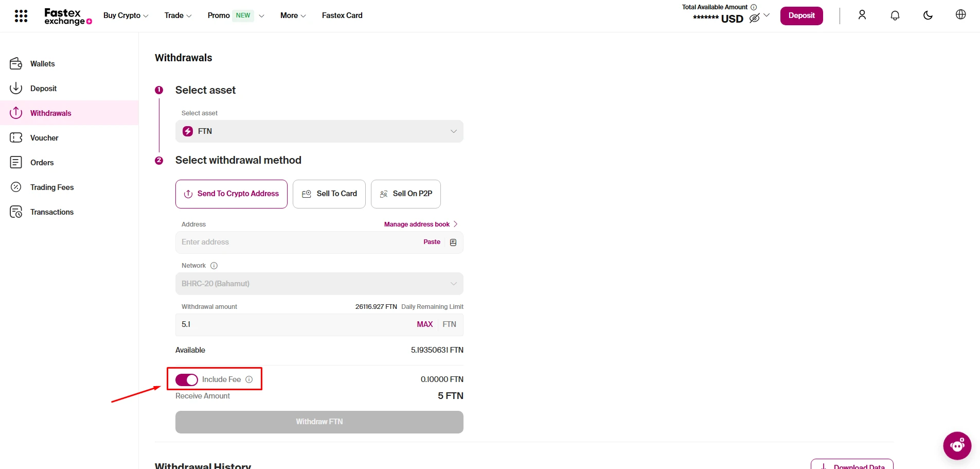This screenshot has width=980, height=469.
Task: Click Paste in address field
Action: pos(432,242)
